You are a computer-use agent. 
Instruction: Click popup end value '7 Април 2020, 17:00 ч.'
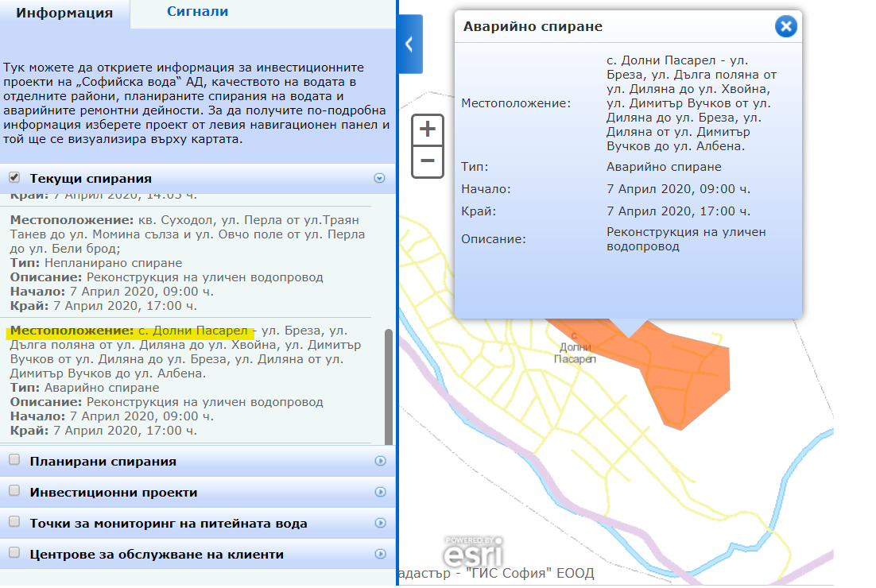[678, 211]
